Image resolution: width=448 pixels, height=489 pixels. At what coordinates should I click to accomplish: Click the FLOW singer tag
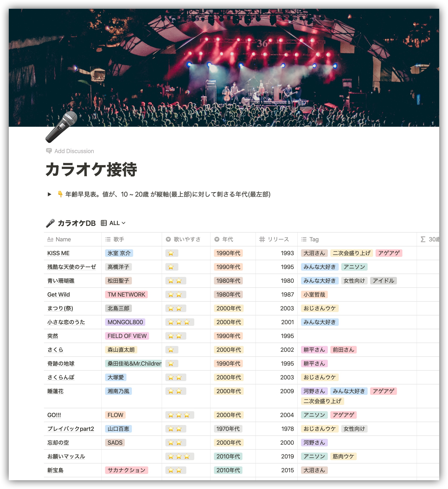click(115, 415)
